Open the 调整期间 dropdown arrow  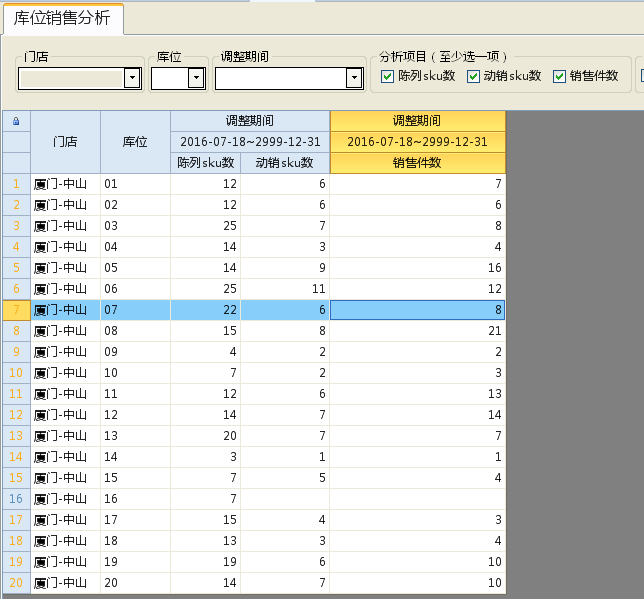354,78
